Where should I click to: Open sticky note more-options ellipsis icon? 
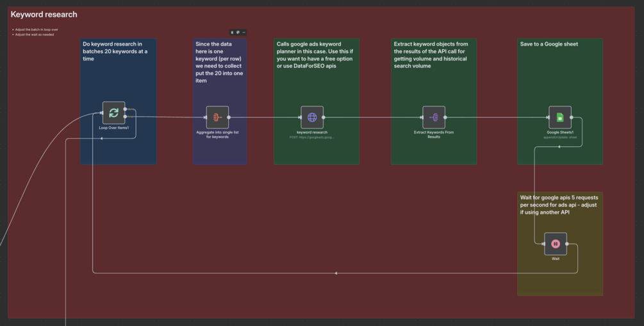pos(244,33)
